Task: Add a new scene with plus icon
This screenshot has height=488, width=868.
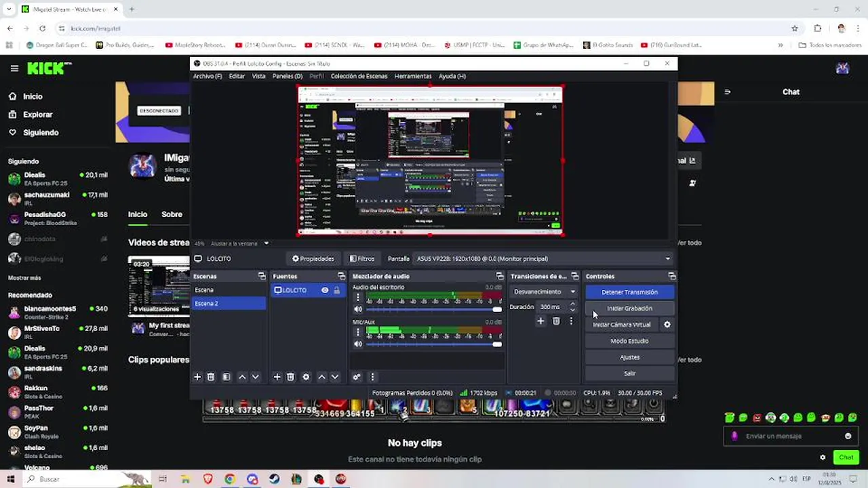Action: [x=197, y=377]
